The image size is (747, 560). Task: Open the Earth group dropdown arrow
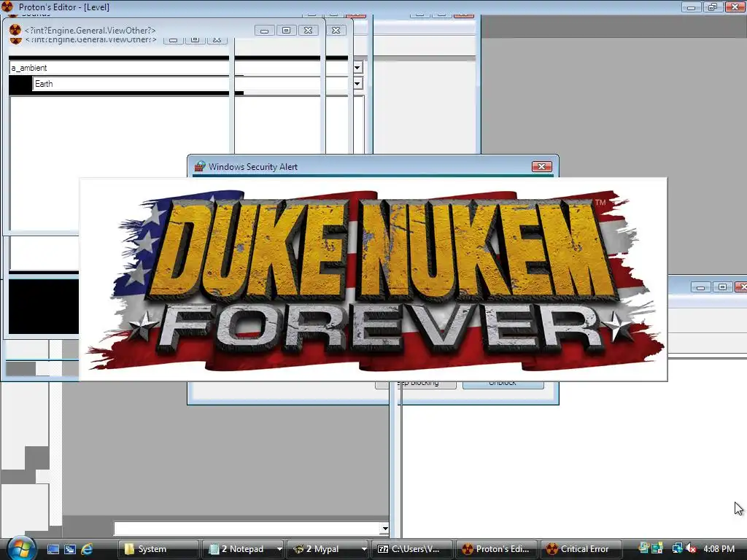(357, 84)
